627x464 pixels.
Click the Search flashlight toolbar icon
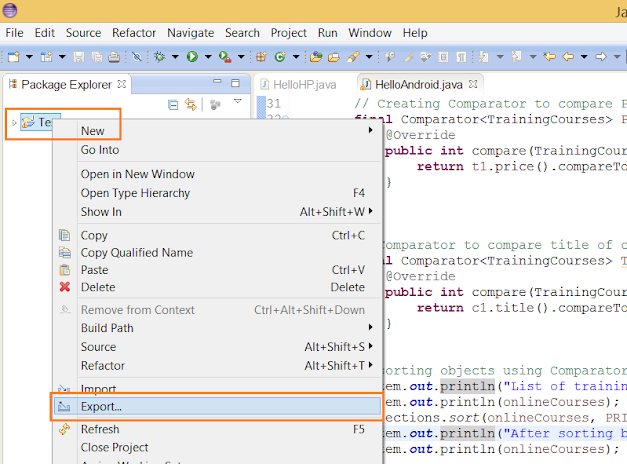(353, 57)
